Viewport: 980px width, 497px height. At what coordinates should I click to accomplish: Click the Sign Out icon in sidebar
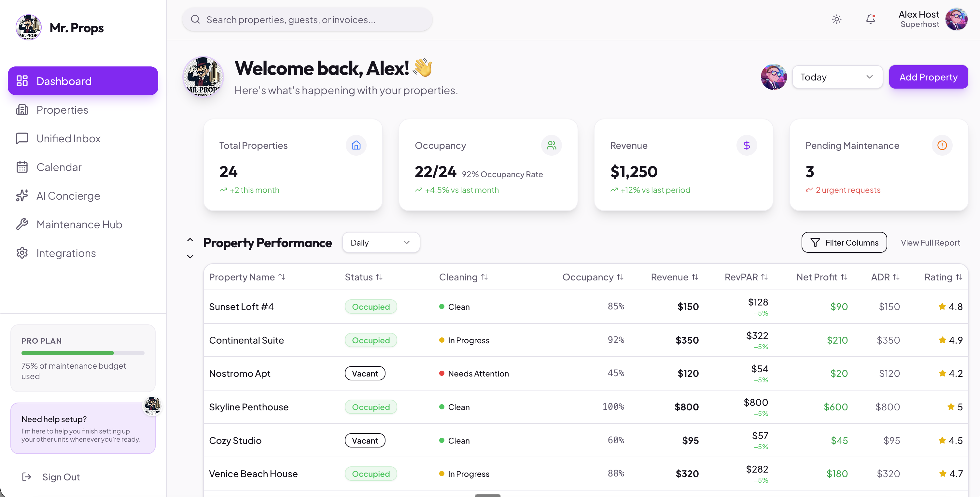(x=27, y=477)
